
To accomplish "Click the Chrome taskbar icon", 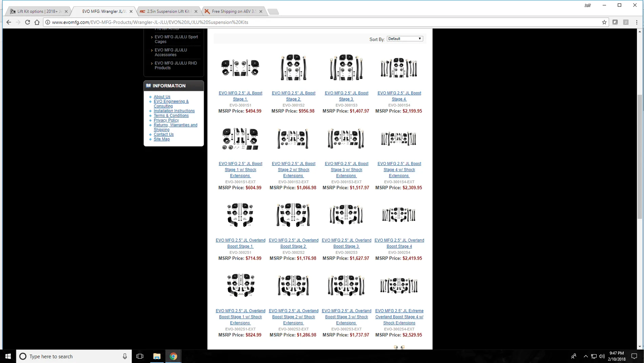I will pos(173,356).
